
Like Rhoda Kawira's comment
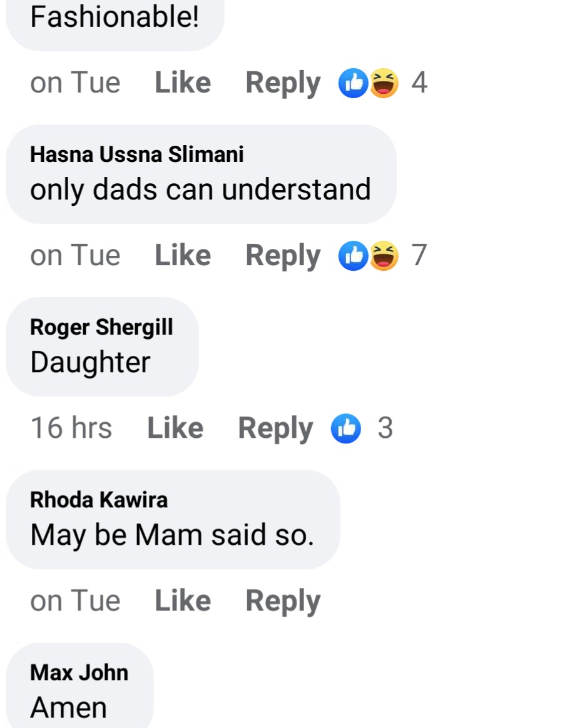[x=183, y=601]
